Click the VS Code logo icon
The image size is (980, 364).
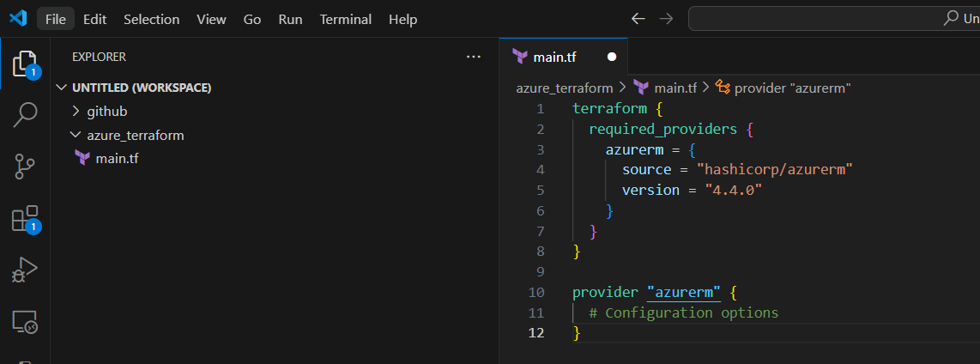[18, 19]
